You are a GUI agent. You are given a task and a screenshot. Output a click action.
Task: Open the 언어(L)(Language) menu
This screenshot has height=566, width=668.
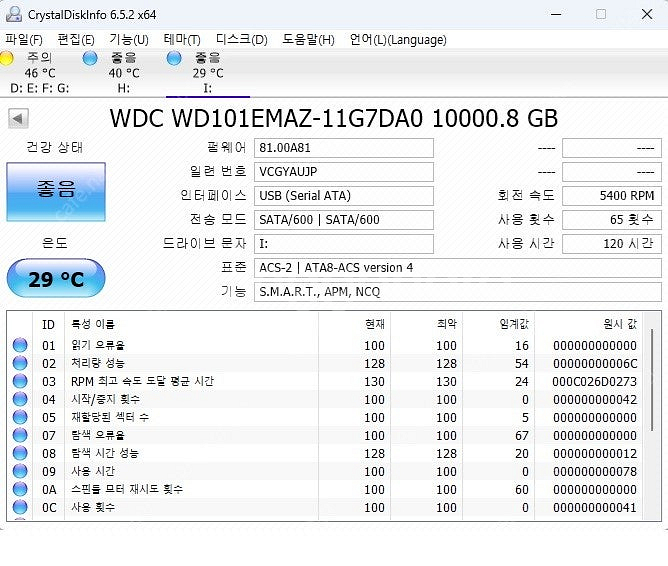(x=398, y=40)
